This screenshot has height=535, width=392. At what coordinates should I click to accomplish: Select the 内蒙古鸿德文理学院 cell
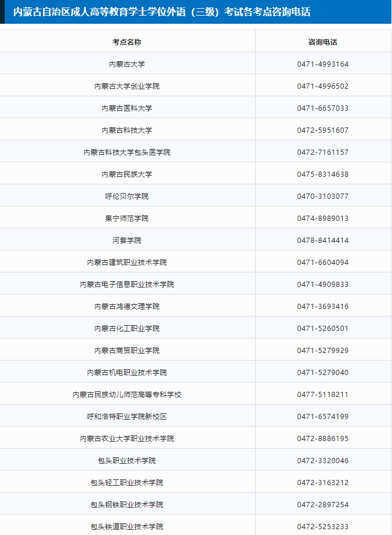pyautogui.click(x=127, y=306)
